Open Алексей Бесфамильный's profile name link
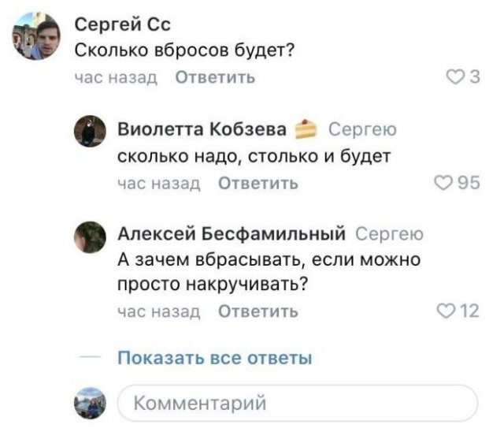504x432 pixels. (x=232, y=234)
